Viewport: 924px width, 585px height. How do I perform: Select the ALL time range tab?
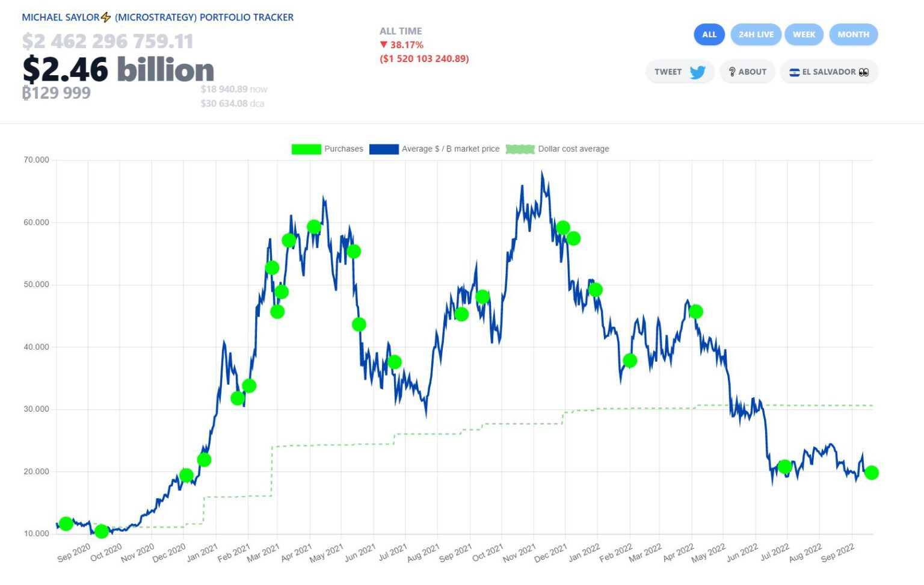(709, 34)
